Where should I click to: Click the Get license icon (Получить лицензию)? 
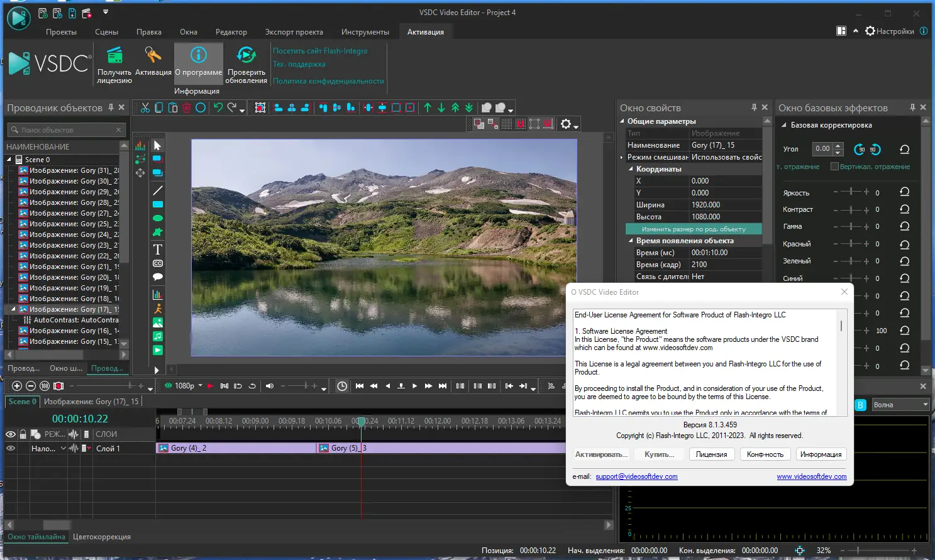tap(114, 56)
